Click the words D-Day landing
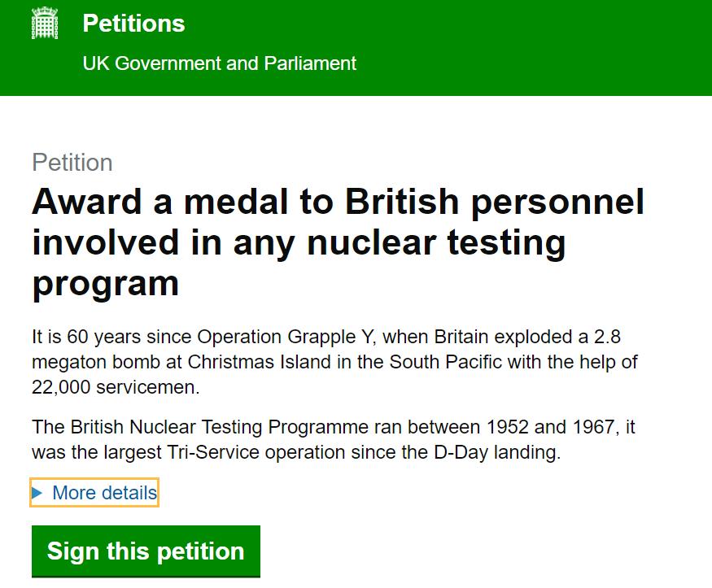The image size is (712, 588). [497, 452]
